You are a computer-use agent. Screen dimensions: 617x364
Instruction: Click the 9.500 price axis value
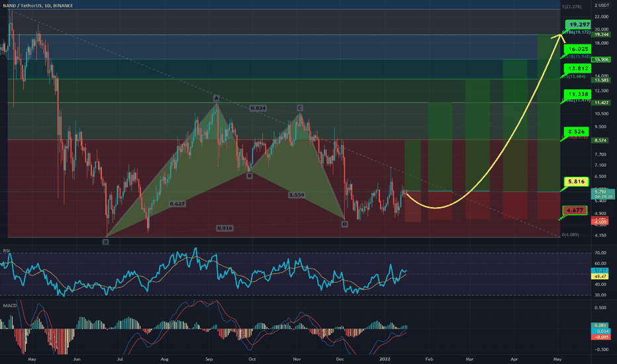click(x=602, y=126)
